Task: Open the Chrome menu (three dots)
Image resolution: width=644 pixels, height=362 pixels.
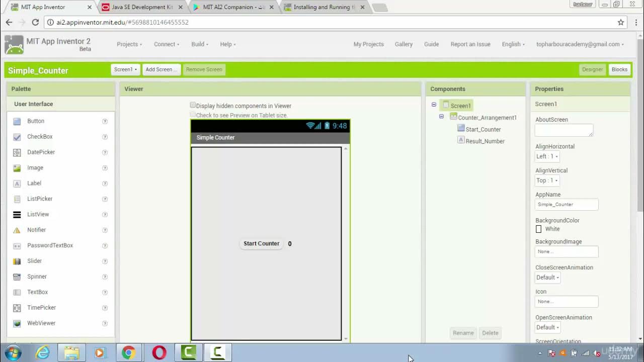Action: (x=636, y=22)
